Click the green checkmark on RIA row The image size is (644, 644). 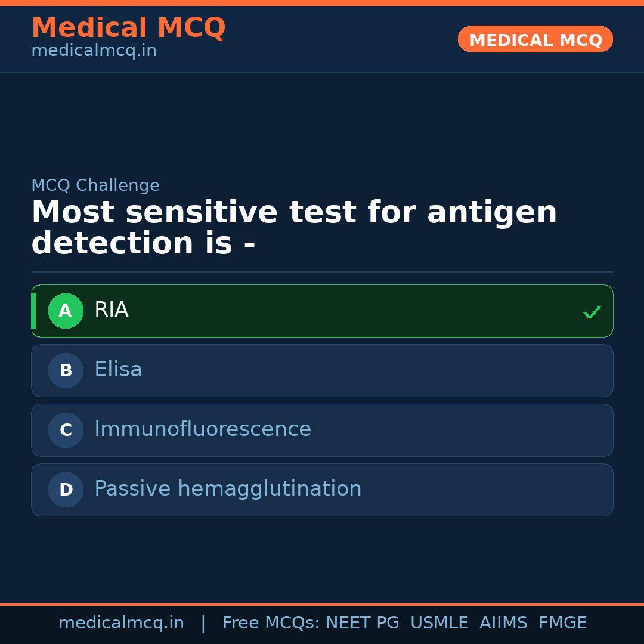click(x=592, y=312)
